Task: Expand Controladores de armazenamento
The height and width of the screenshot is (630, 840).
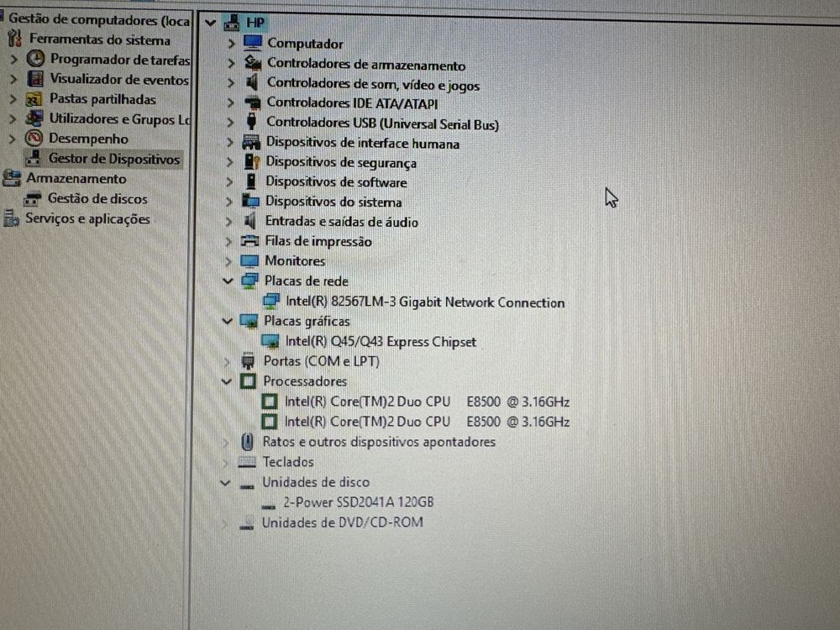Action: click(231, 63)
